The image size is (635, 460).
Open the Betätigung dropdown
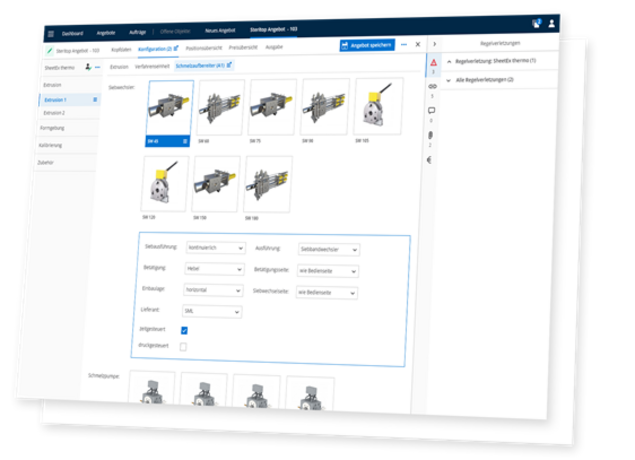tap(214, 269)
